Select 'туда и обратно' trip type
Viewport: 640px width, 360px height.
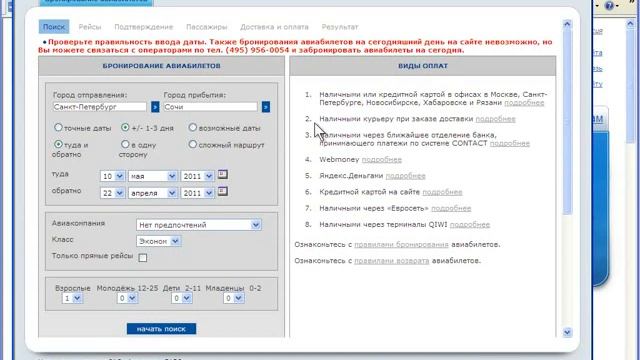58,144
